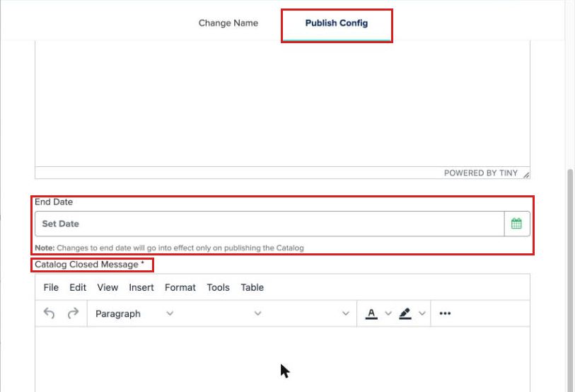Click the POWERED BY TINY link
Viewport: 575px width, 392px height.
[481, 173]
